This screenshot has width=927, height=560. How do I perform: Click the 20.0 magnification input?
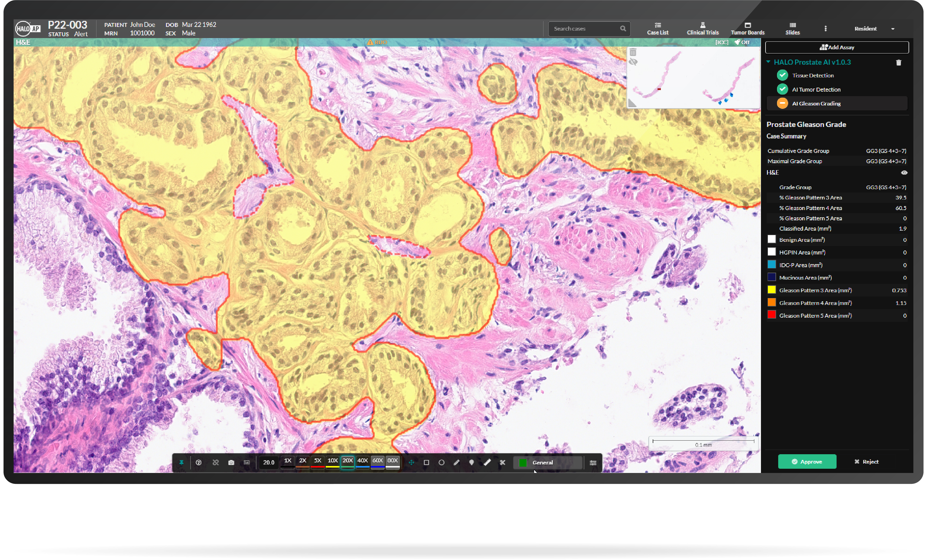(269, 462)
